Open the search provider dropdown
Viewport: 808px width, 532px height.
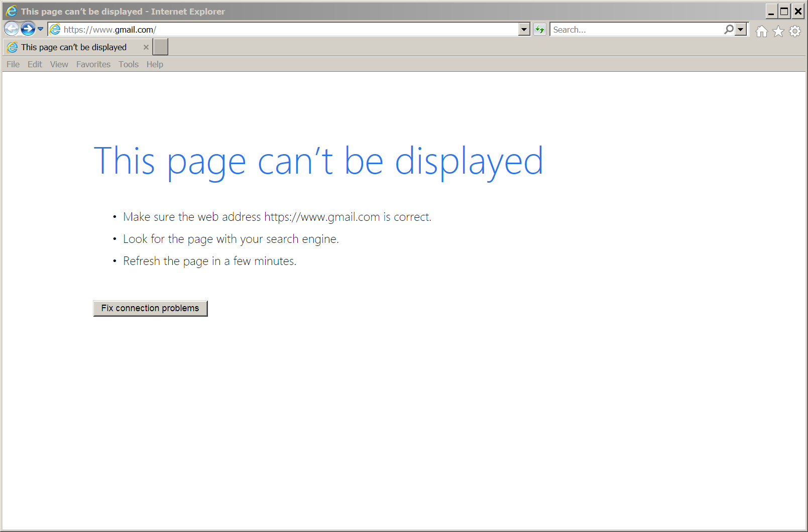click(x=741, y=30)
